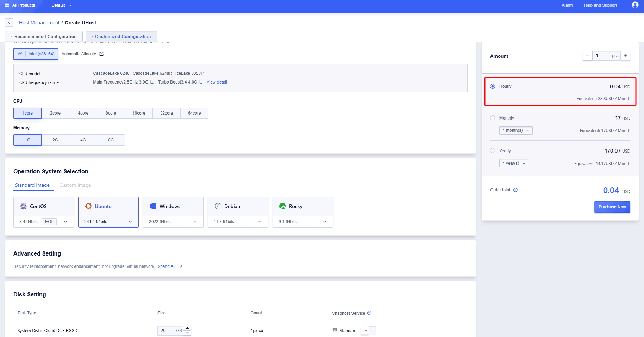Image resolution: width=644 pixels, height=337 pixels.
Task: Click the Intel chip icon
Action: pyautogui.click(x=20, y=54)
